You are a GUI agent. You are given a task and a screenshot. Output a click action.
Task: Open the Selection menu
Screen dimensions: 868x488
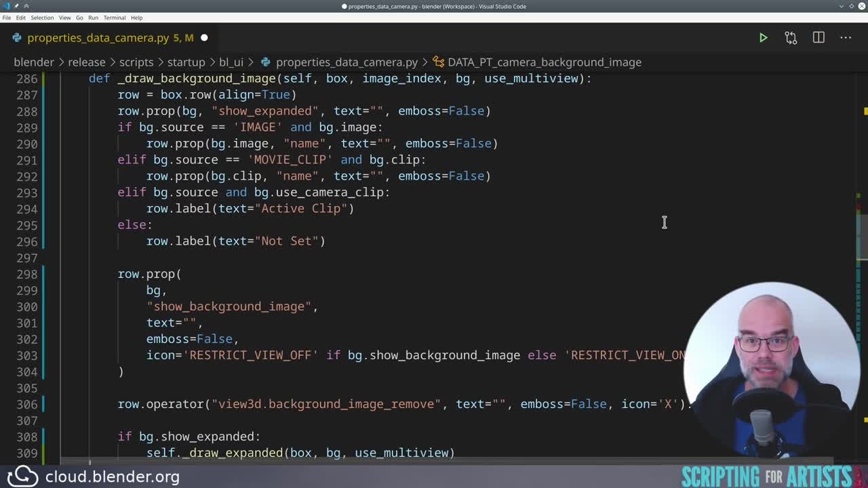(42, 18)
